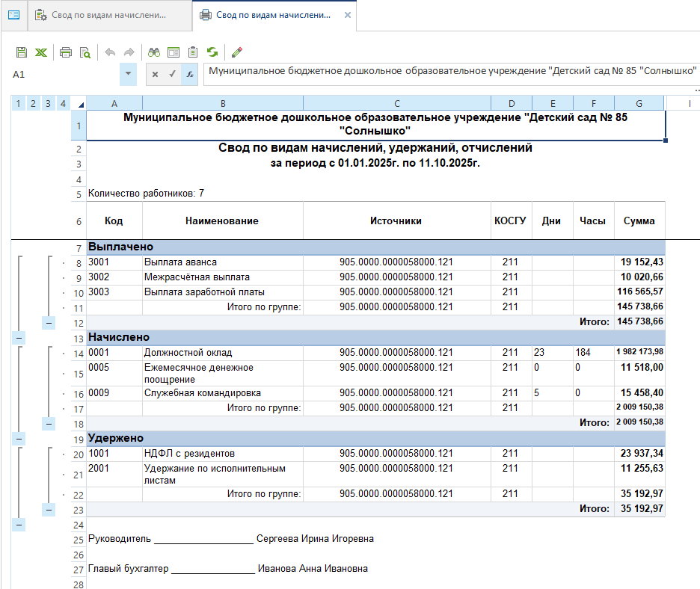Confirm the formula entry with the checkmark
The width and height of the screenshot is (700, 589).
172,74
